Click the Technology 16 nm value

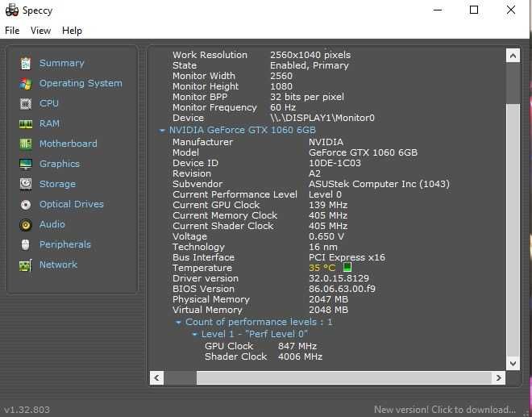[x=323, y=247]
